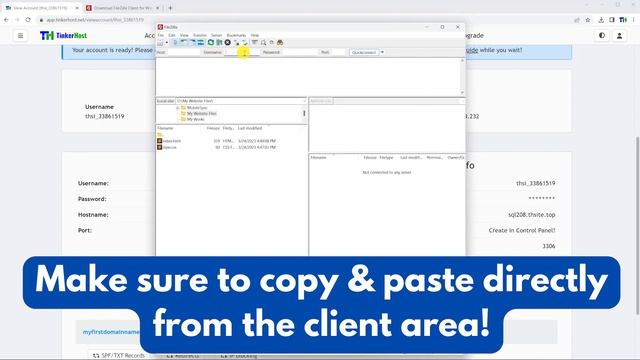This screenshot has width=640, height=360.
Task: Click the reconnect to last server icon
Action: (245, 42)
